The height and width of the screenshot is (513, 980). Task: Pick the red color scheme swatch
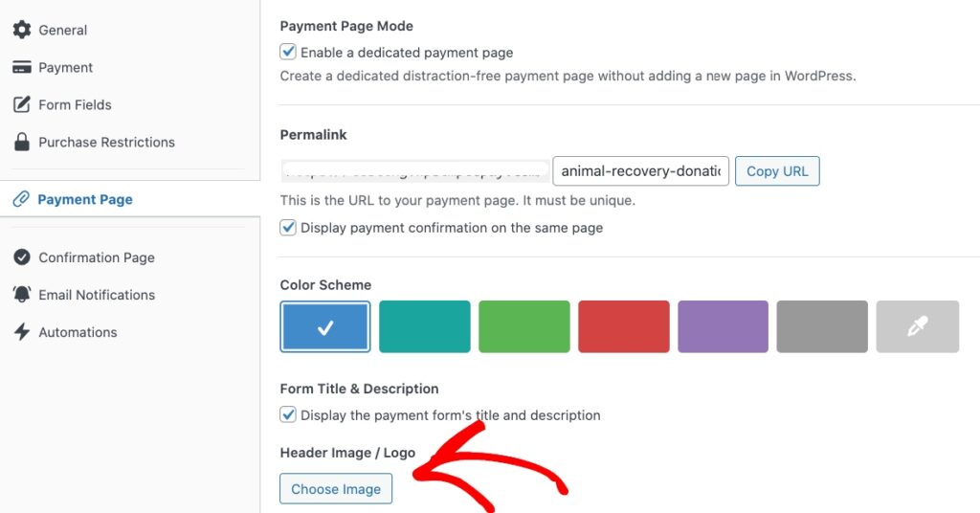623,327
